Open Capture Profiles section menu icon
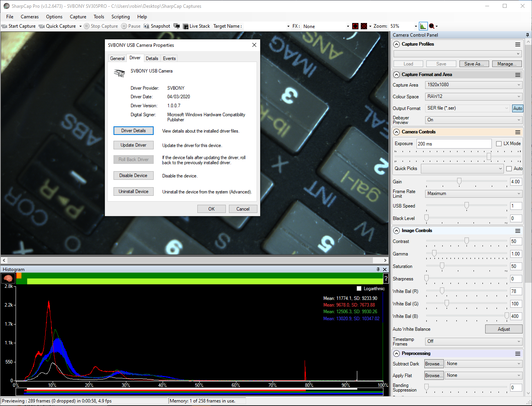 click(518, 44)
